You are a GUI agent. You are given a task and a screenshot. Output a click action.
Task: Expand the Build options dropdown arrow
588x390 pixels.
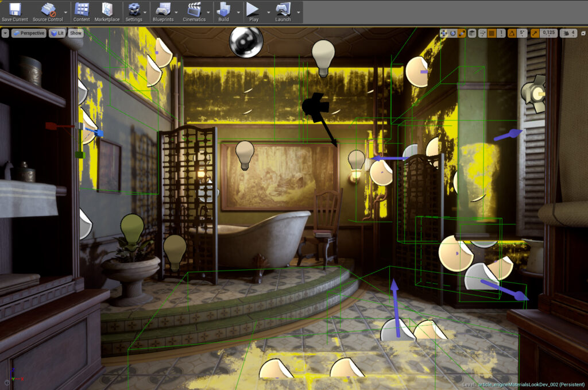click(x=238, y=13)
